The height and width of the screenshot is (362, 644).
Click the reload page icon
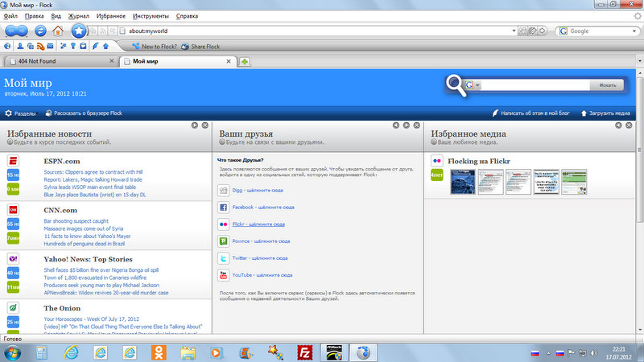(x=40, y=31)
